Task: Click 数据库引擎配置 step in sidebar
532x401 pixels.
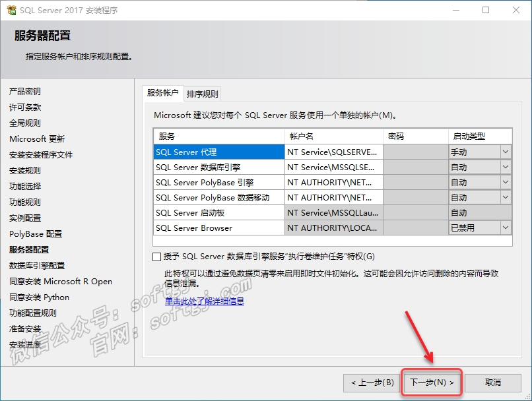Action: (37, 265)
